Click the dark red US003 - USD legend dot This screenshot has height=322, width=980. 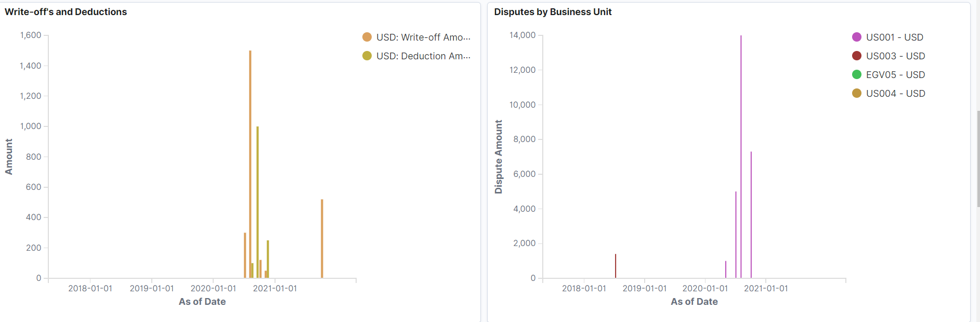pyautogui.click(x=857, y=56)
